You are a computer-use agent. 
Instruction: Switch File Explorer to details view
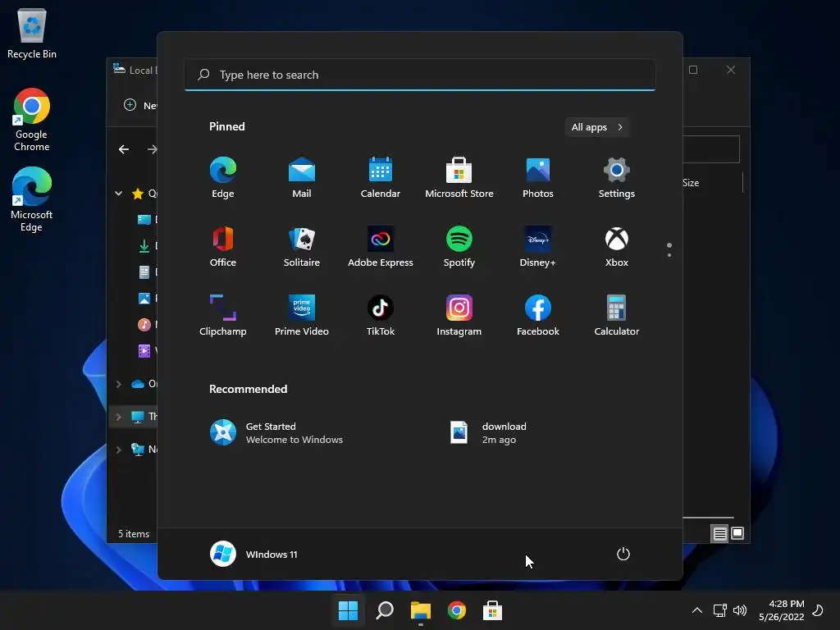click(719, 533)
